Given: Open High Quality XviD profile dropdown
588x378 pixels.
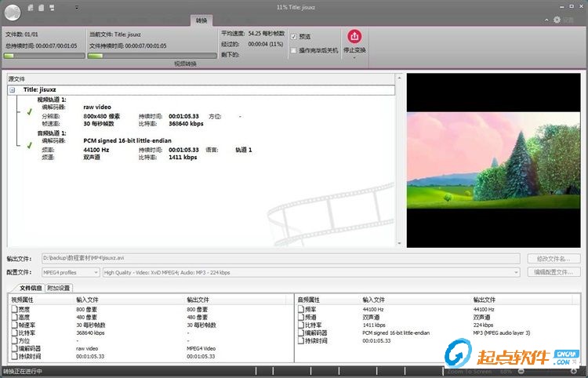Looking at the screenshot, I should (x=311, y=273).
